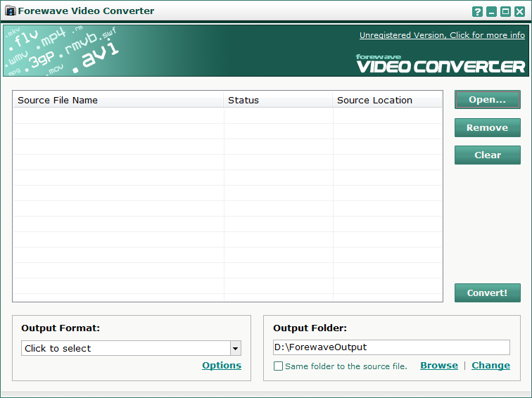Click the Help question mark icon
Screen dimensions: 532x398
tap(477, 12)
